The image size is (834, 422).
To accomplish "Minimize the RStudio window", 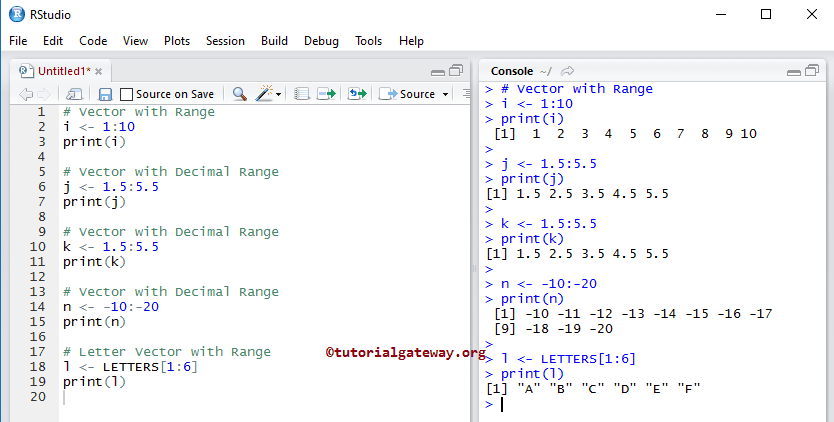I will pyautogui.click(x=721, y=14).
